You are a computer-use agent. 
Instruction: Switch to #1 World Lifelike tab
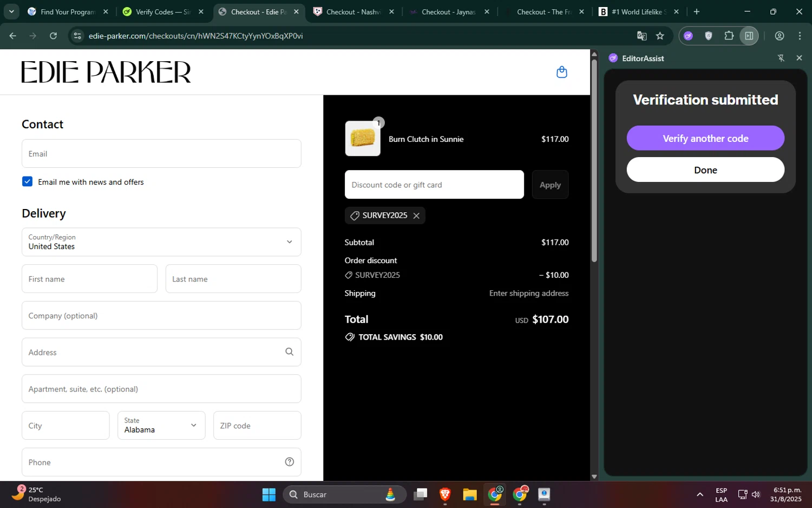tap(639, 12)
